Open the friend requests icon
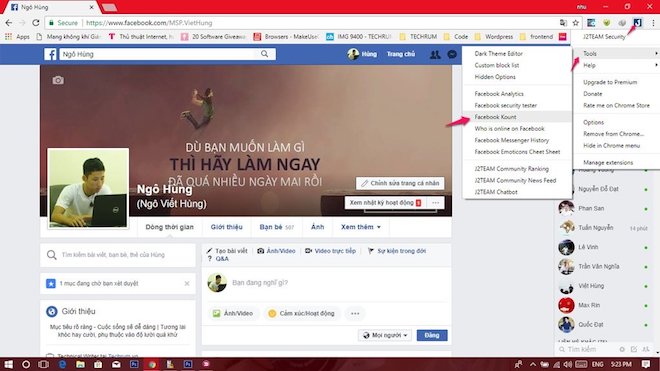660x371 pixels. coord(435,54)
